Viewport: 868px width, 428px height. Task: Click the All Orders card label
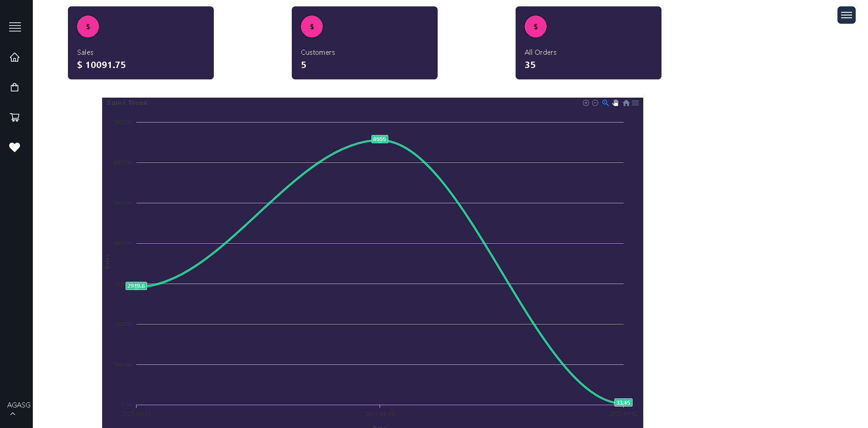(541, 52)
